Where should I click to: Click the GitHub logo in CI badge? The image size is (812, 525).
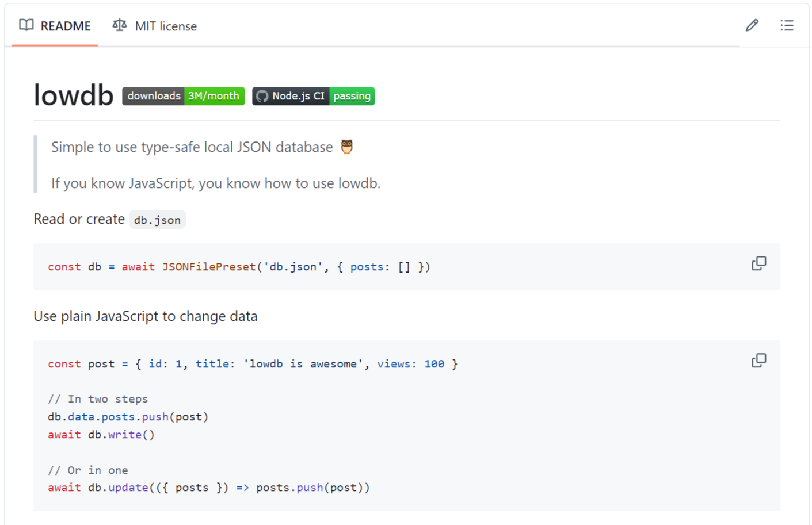click(262, 96)
